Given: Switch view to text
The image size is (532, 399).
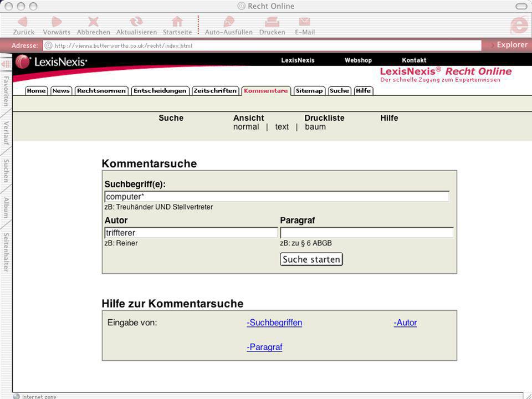Looking at the screenshot, I should point(282,127).
